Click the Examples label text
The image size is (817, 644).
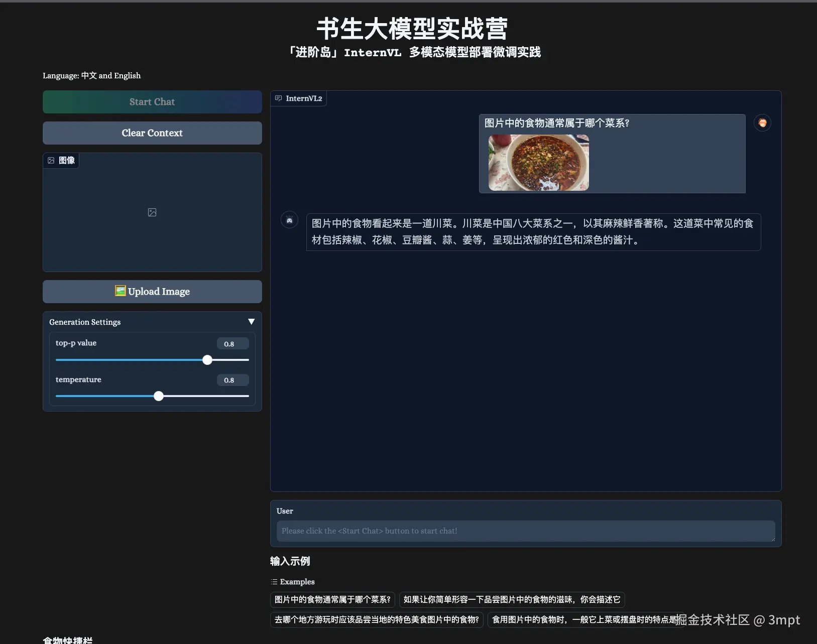297,582
